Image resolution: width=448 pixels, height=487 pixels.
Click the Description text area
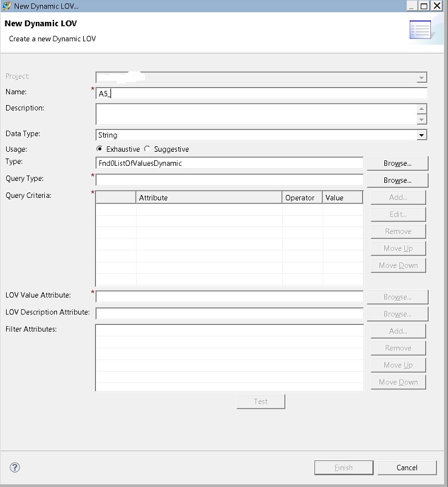coord(255,114)
